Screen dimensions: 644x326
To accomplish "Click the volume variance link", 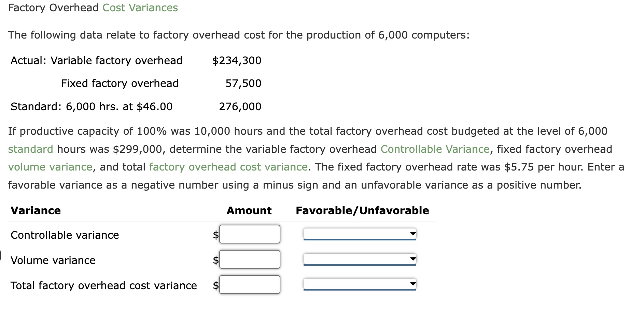I will [x=51, y=167].
